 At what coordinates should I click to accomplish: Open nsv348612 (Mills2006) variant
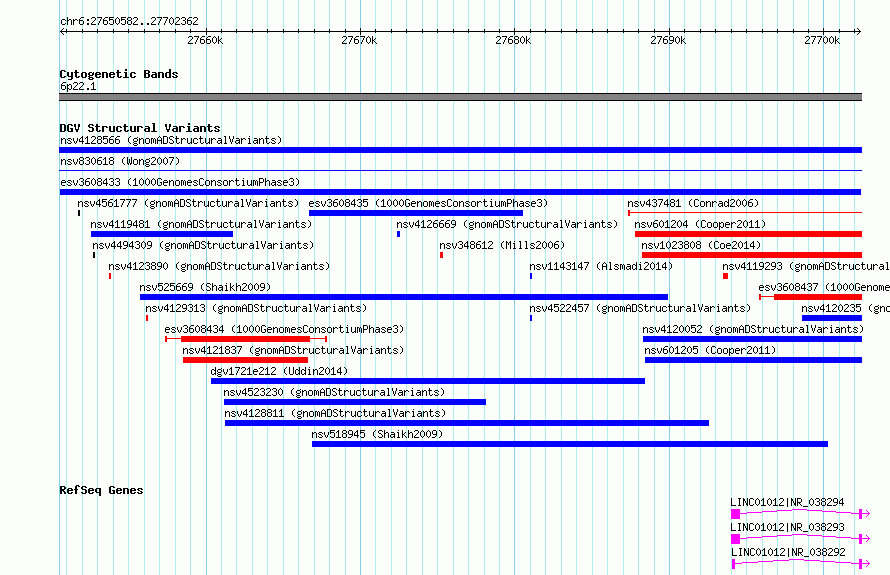click(502, 245)
